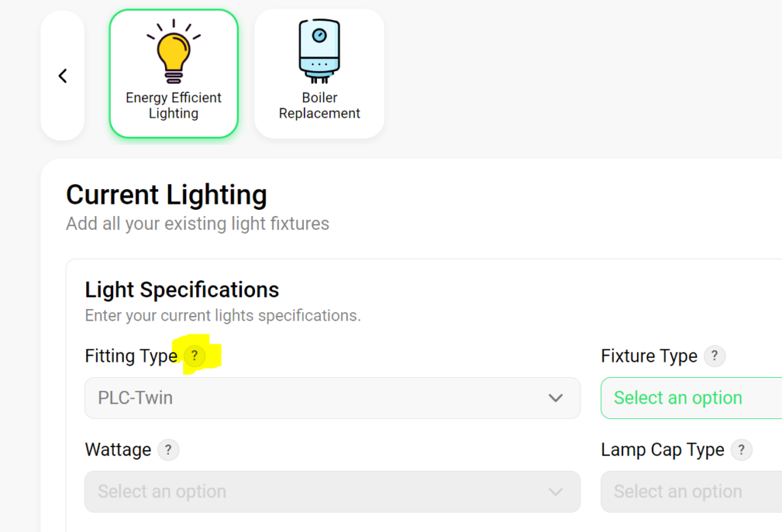Click the lightbulb icon for lighting
The height and width of the screenshot is (532, 782).
click(173, 51)
